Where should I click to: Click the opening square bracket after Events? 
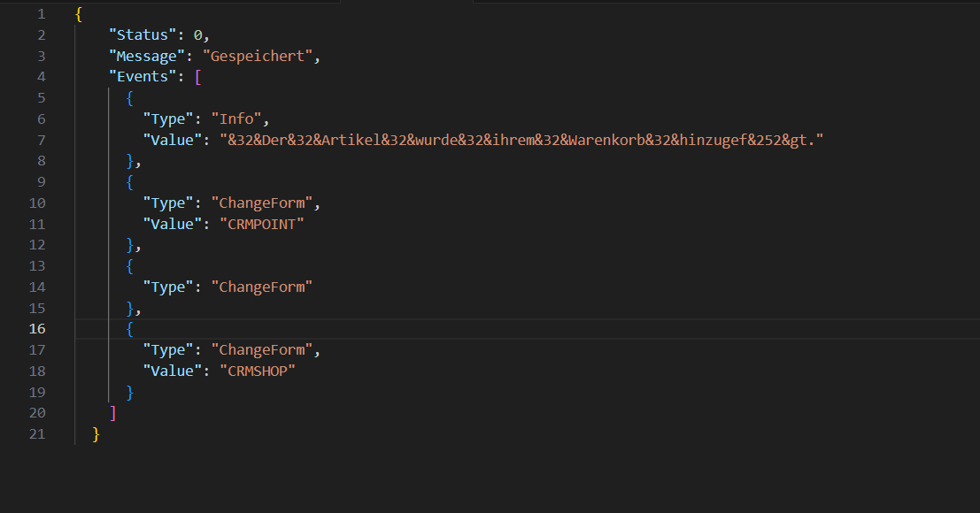pyautogui.click(x=198, y=77)
